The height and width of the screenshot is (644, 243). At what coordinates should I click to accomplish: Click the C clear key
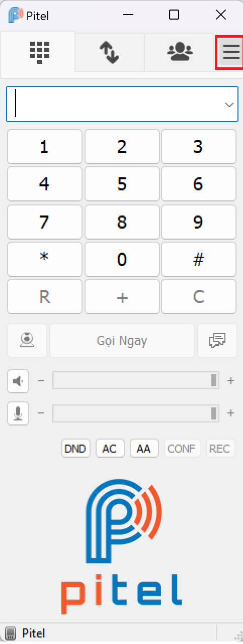(199, 297)
